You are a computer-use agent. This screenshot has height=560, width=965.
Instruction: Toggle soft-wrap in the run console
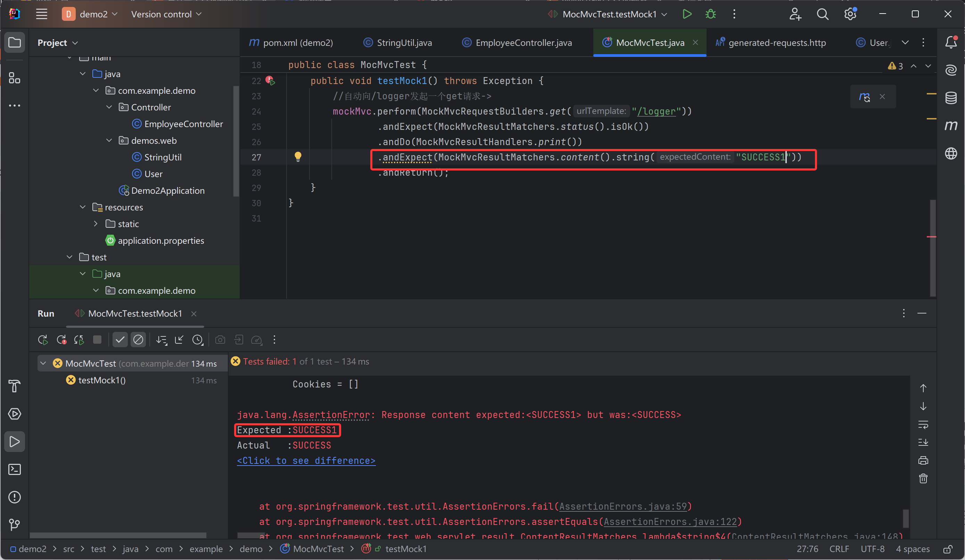[923, 425]
